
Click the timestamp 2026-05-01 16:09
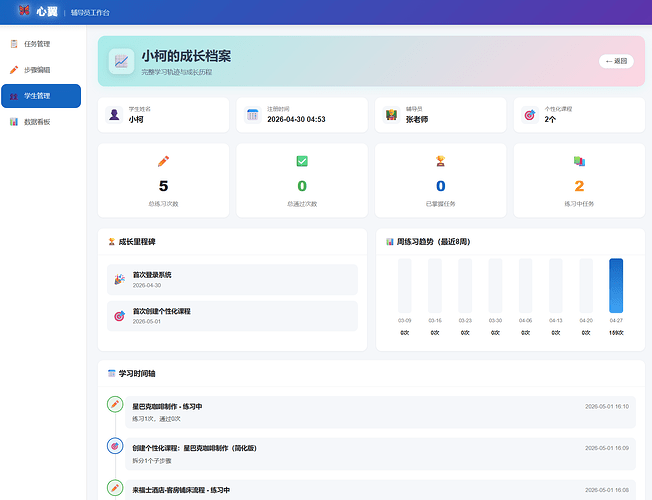coord(607,448)
